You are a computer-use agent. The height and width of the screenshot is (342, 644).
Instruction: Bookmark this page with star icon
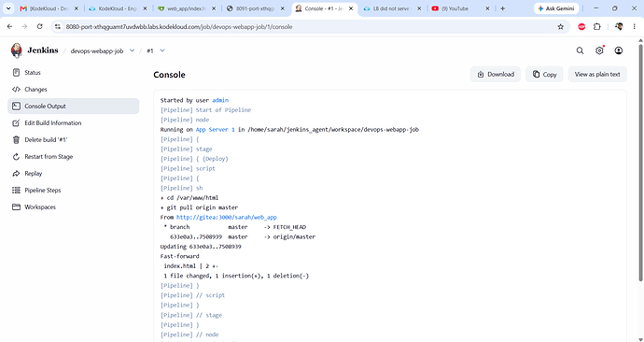[x=561, y=27]
